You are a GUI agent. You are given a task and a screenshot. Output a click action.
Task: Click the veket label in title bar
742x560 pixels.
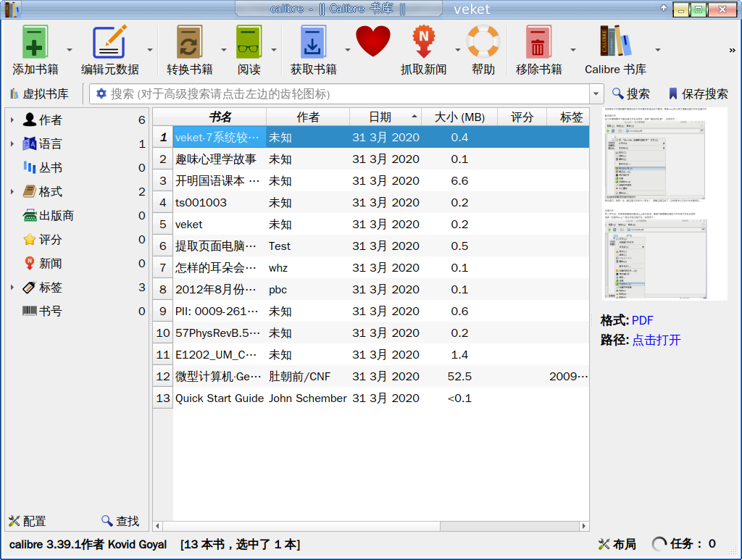472,9
